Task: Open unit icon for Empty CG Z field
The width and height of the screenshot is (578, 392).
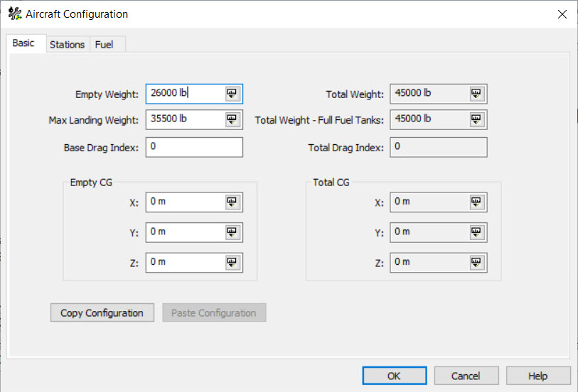Action: pos(232,263)
